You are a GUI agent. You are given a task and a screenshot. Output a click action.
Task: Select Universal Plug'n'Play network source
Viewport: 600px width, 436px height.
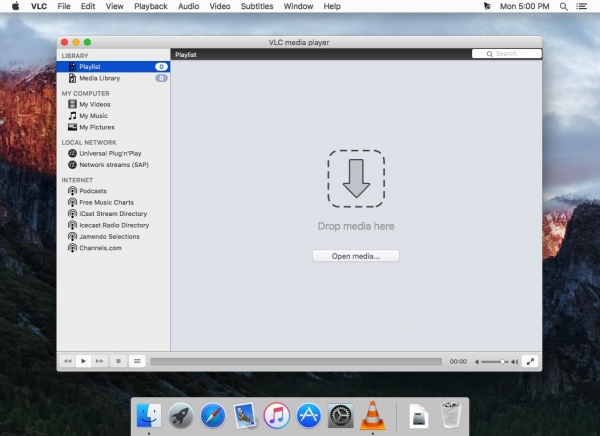[113, 153]
